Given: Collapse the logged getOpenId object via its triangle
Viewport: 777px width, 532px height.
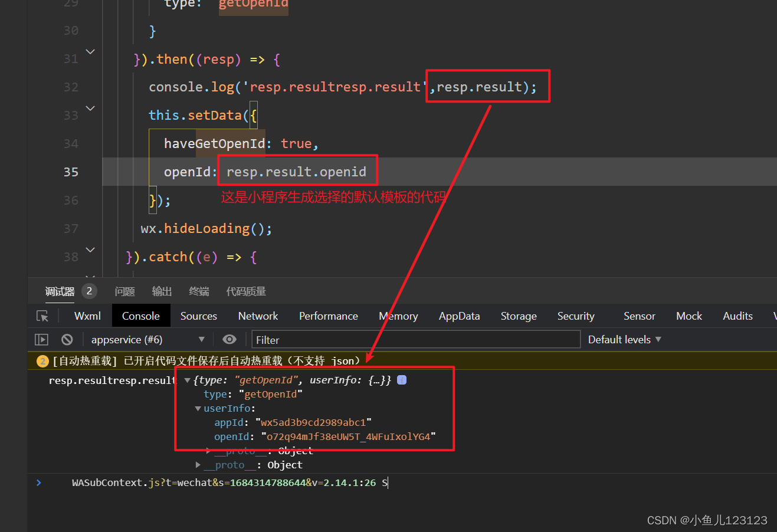Looking at the screenshot, I should [x=187, y=380].
